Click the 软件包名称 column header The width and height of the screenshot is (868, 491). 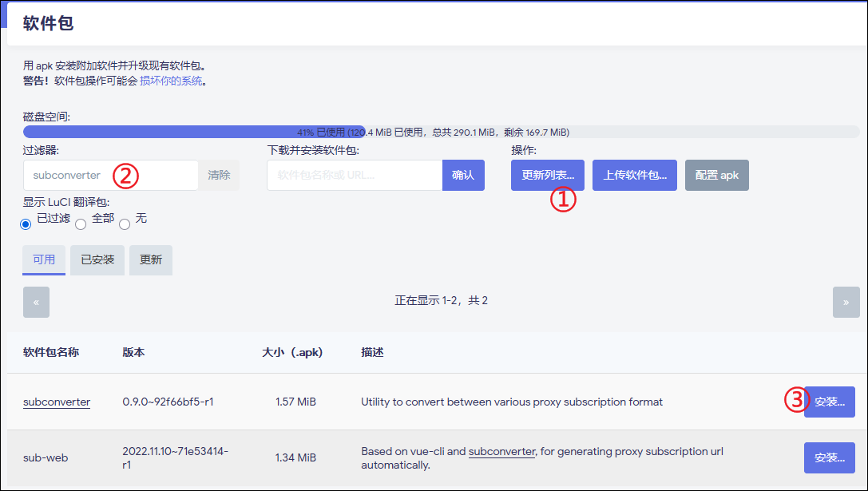51,353
